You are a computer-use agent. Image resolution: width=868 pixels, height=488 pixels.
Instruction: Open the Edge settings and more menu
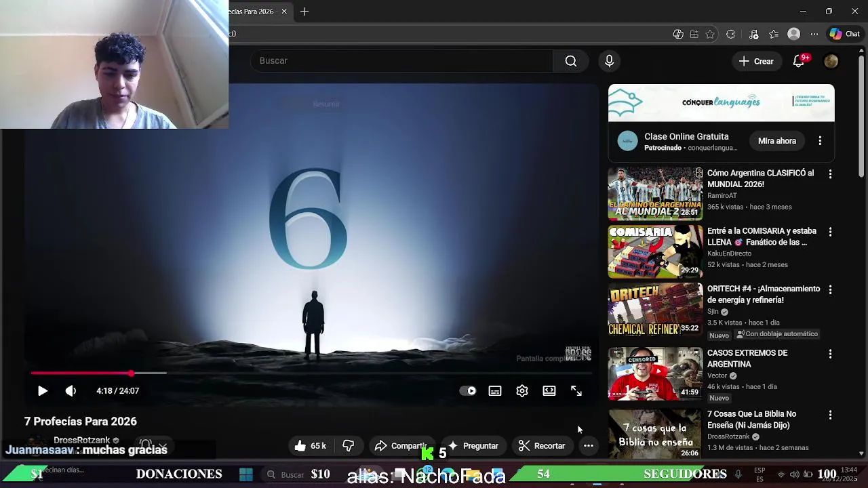[x=814, y=34]
